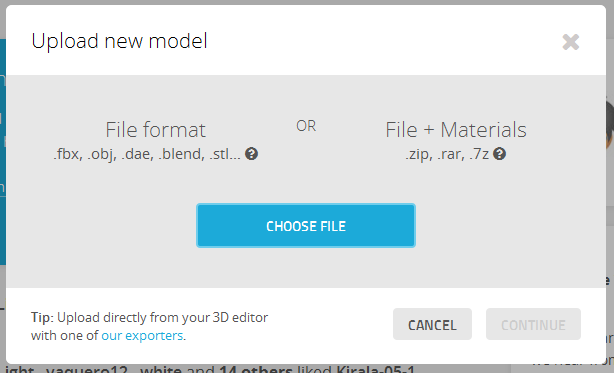The height and width of the screenshot is (373, 614).
Task: Click the bold 'Tip' label
Action: pos(41,317)
